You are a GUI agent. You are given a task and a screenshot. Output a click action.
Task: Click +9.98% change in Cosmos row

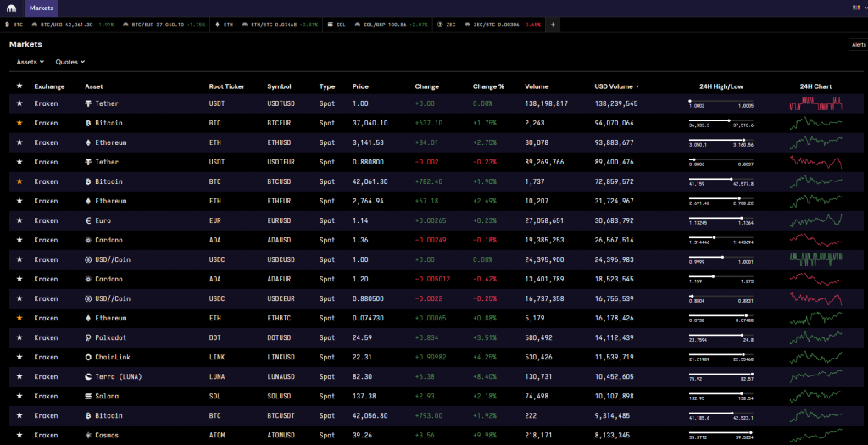[484, 435]
